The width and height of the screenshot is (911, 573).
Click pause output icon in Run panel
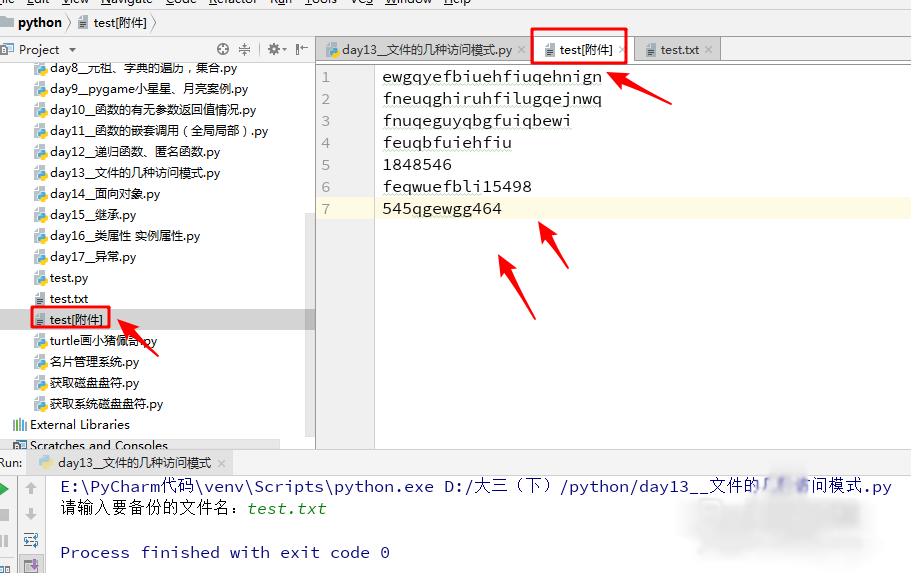click(3, 541)
